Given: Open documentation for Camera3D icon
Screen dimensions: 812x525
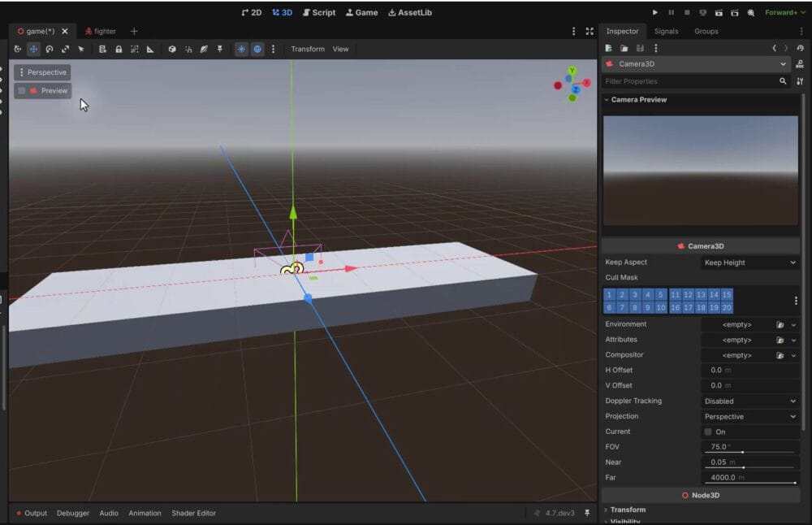Looking at the screenshot, I should click(800, 64).
